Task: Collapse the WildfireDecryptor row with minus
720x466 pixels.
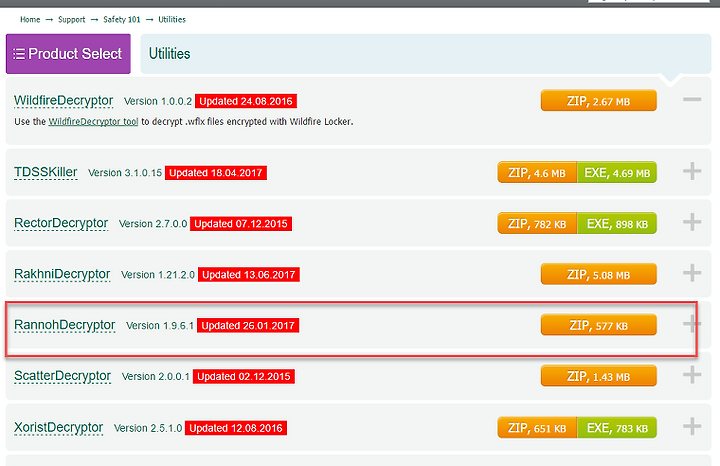Action: coord(692,100)
